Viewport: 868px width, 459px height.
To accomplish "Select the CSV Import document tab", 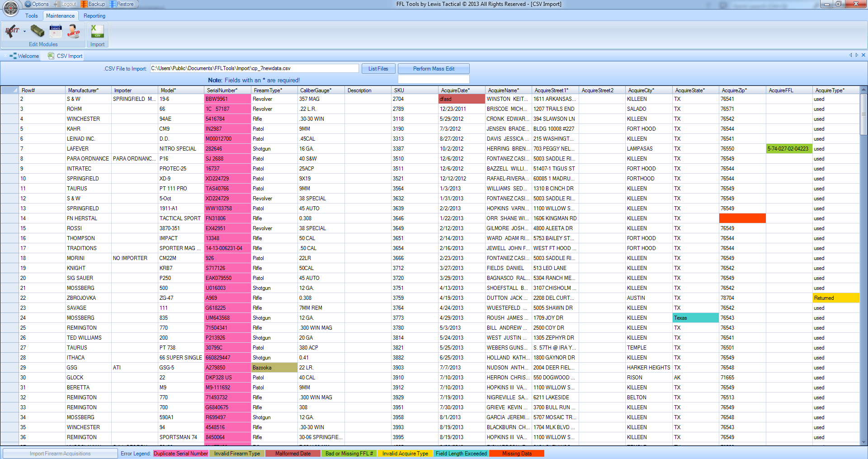I will (65, 56).
